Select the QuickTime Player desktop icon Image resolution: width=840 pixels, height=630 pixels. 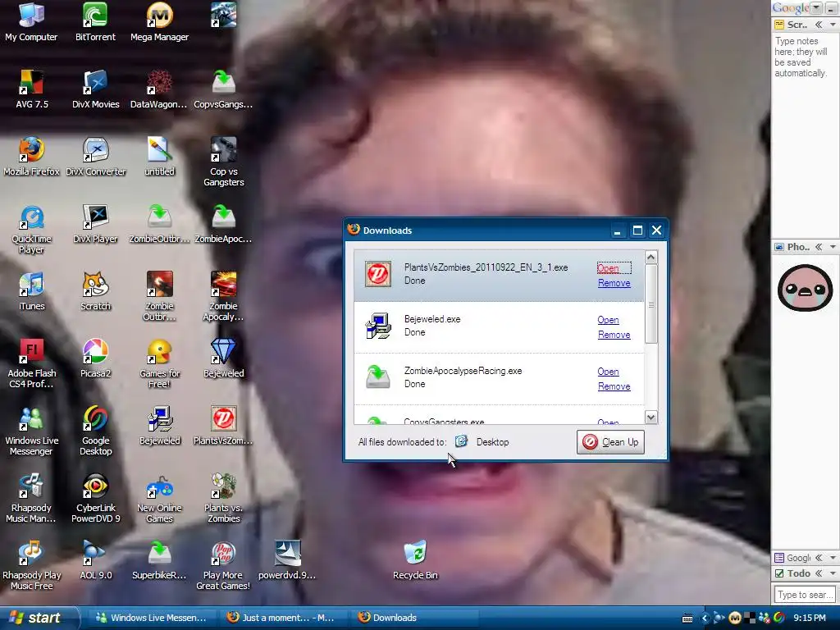point(32,230)
